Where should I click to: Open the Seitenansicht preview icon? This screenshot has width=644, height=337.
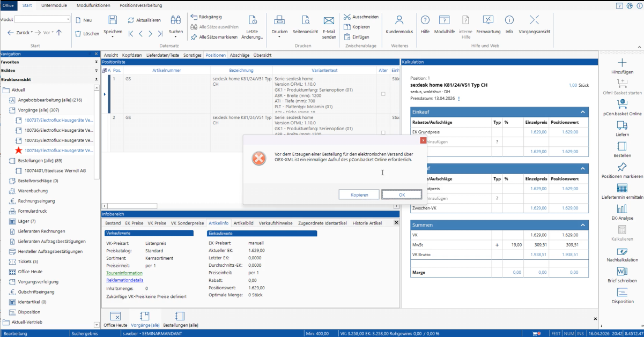point(305,20)
